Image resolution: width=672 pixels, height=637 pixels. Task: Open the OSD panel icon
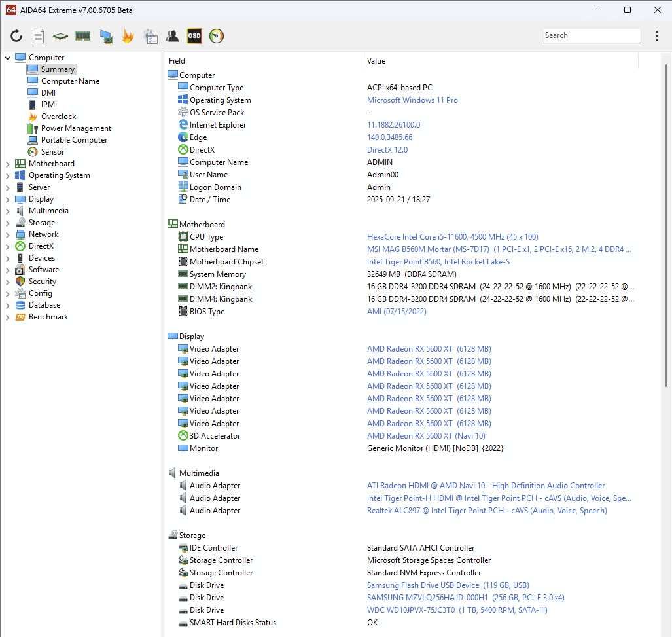click(194, 36)
